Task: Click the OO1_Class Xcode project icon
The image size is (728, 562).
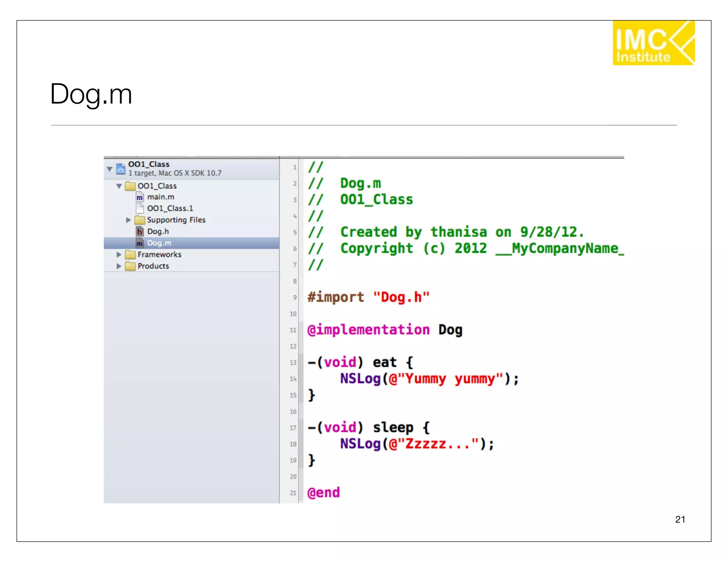Action: (121, 169)
